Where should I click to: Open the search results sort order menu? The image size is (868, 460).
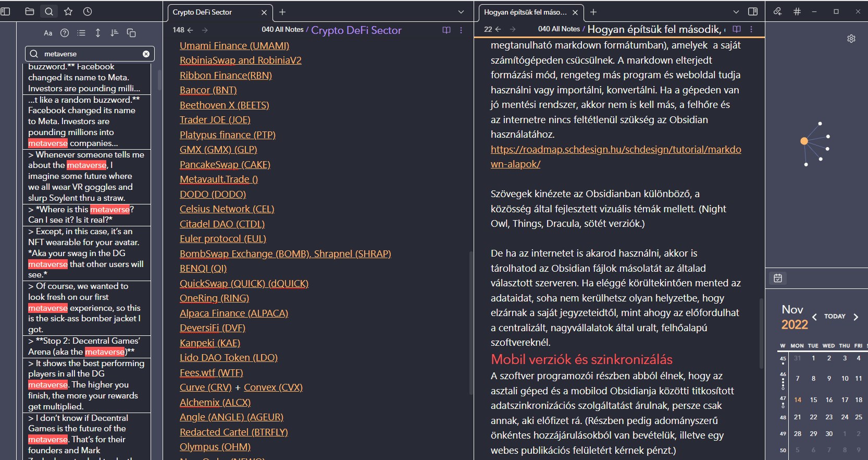pyautogui.click(x=115, y=33)
